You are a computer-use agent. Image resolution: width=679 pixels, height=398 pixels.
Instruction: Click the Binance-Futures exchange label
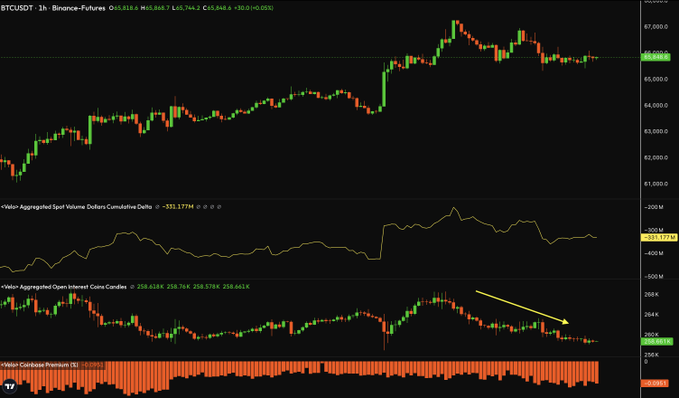click(78, 8)
